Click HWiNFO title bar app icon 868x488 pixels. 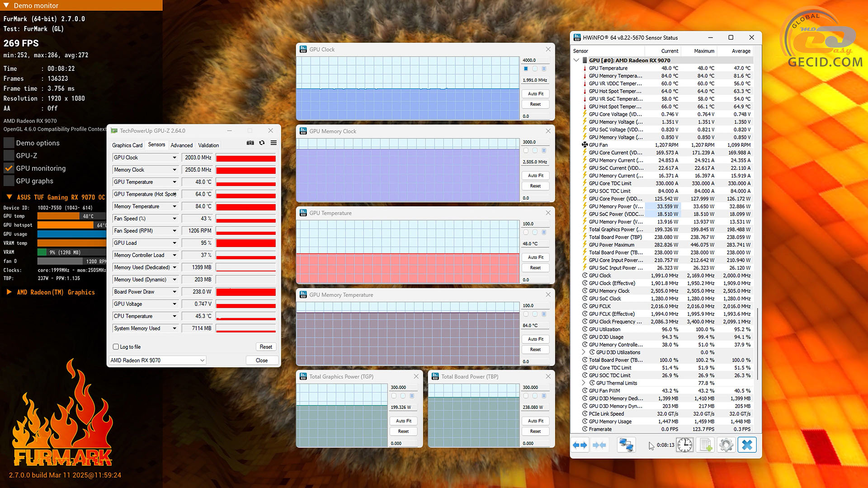(x=577, y=38)
